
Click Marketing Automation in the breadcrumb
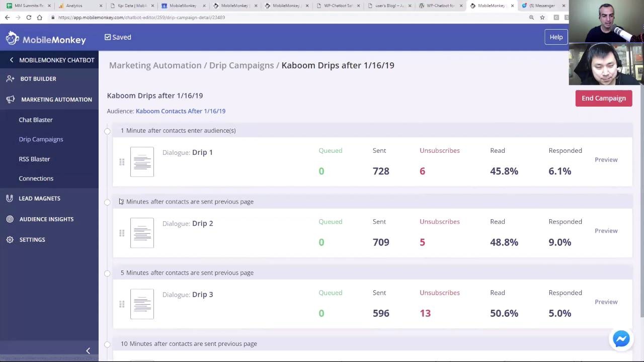point(155,65)
